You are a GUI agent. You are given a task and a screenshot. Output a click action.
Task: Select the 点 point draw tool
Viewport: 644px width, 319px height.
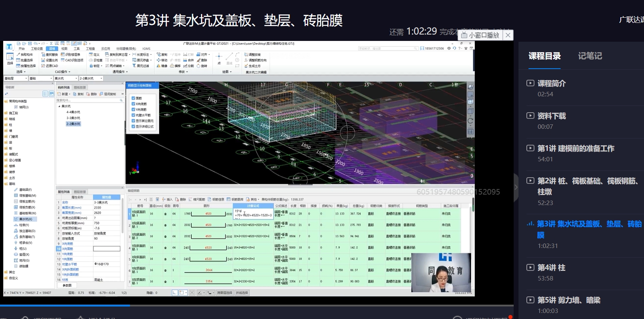[x=219, y=59]
